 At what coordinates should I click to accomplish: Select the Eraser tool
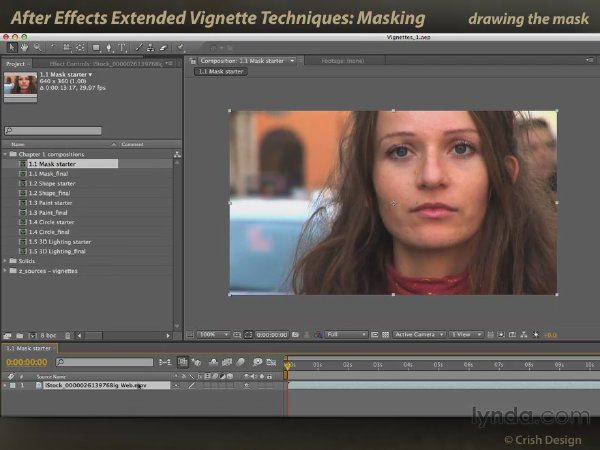click(x=163, y=47)
